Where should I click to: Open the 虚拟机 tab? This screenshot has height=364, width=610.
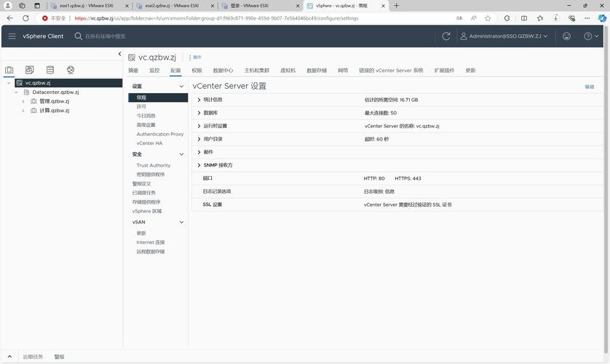coord(288,71)
